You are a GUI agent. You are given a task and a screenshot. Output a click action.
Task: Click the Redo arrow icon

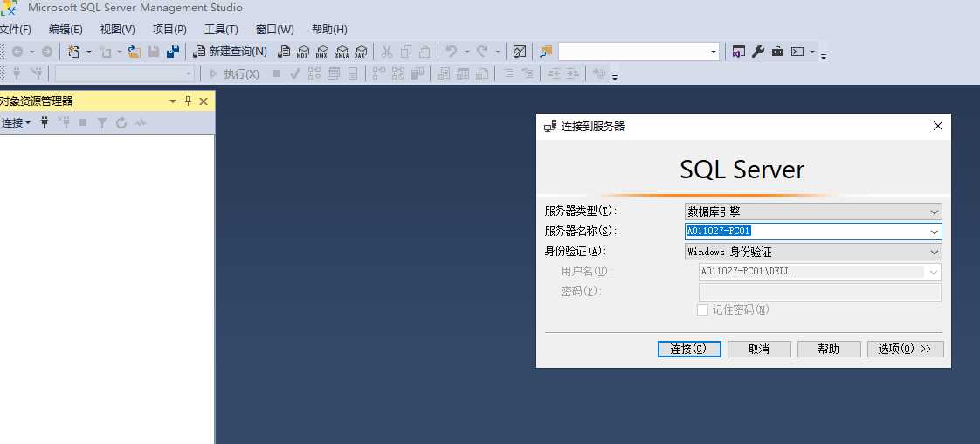[482, 52]
